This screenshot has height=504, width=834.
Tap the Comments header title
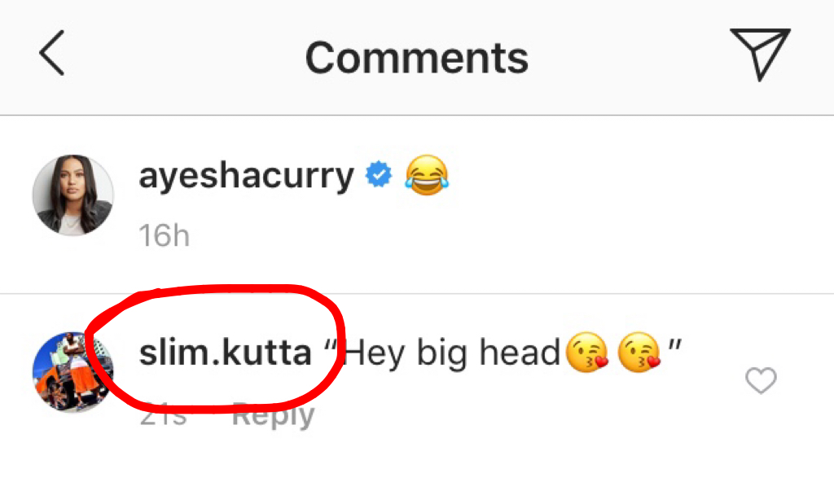[416, 58]
